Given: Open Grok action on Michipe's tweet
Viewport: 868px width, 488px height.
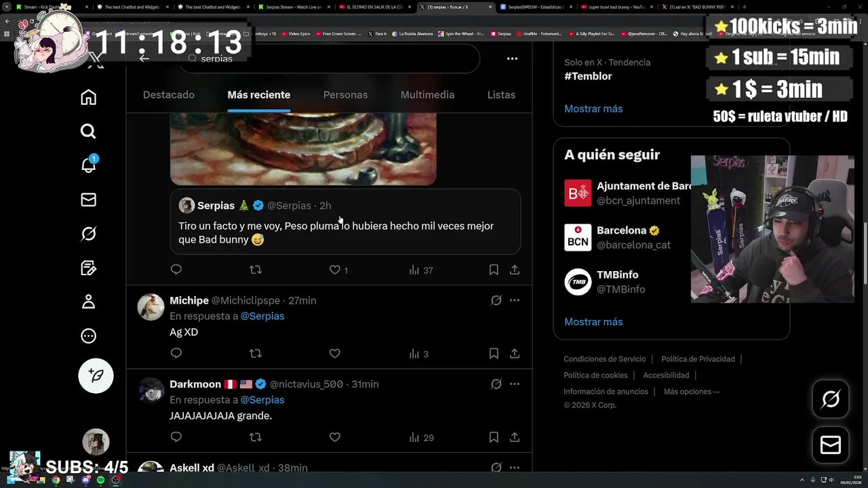Looking at the screenshot, I should 496,300.
